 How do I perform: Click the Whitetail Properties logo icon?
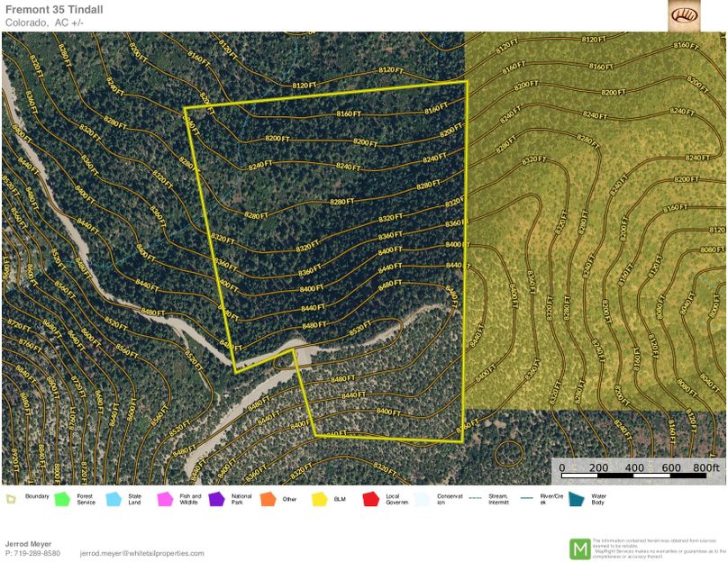[683, 15]
